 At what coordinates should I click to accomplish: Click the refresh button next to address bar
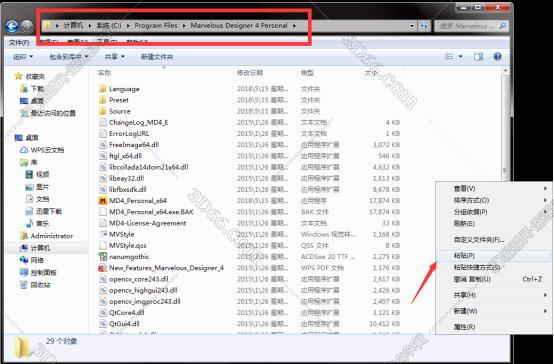coord(424,26)
